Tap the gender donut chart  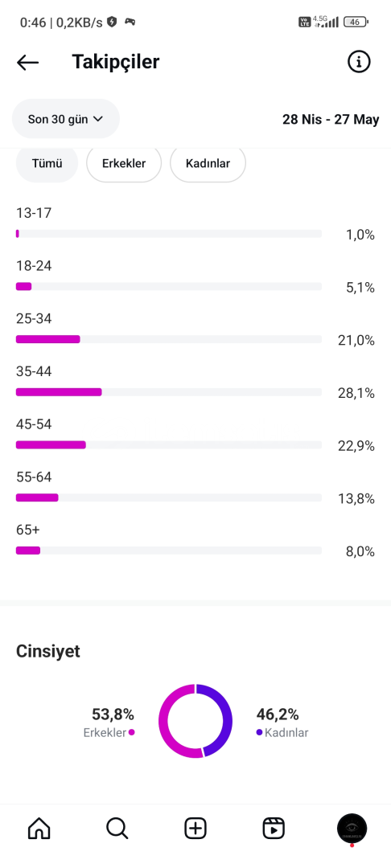point(195,721)
